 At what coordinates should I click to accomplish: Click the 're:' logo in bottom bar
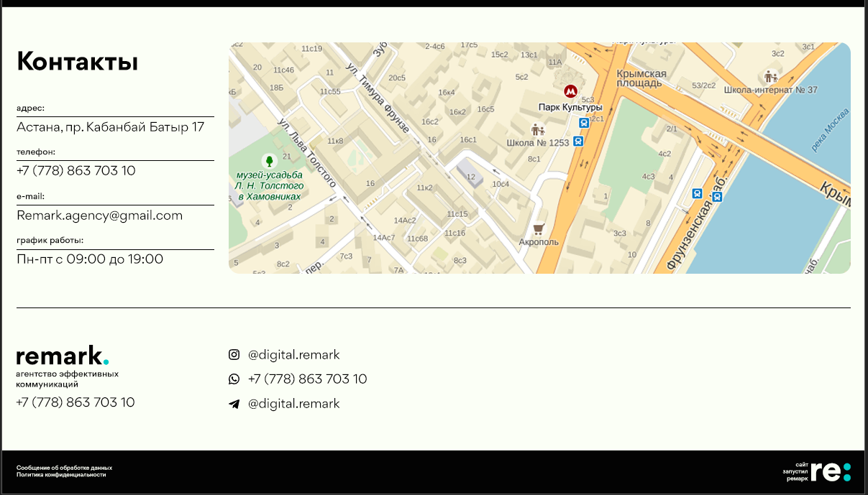tap(836, 471)
